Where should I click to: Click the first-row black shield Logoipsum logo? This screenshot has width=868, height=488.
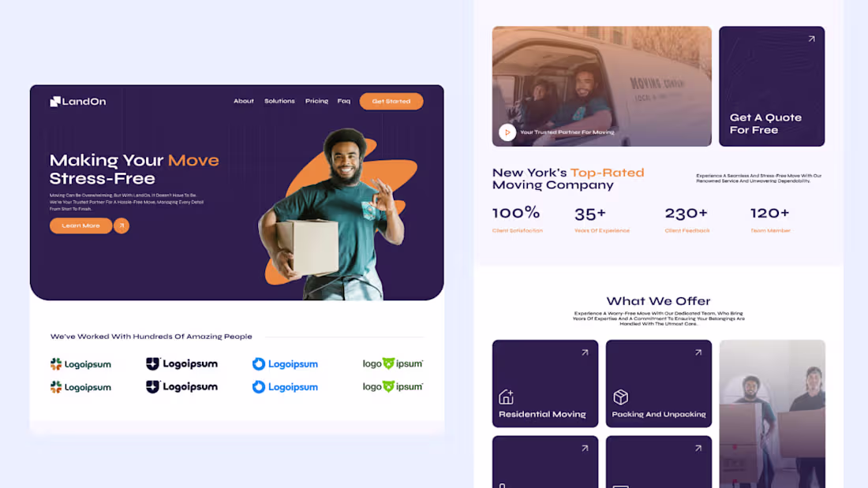(x=181, y=363)
